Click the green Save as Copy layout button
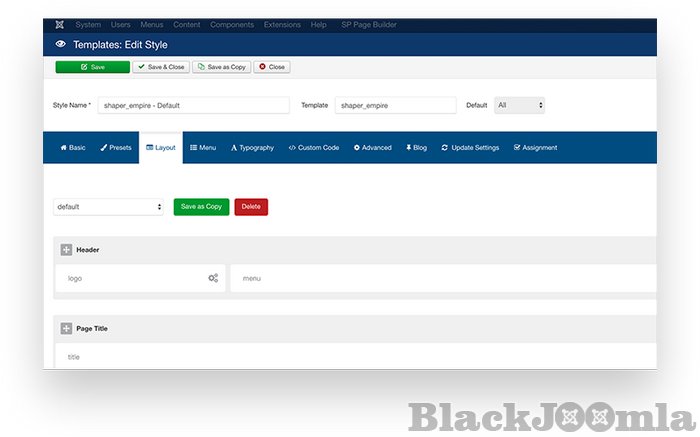 click(x=201, y=207)
